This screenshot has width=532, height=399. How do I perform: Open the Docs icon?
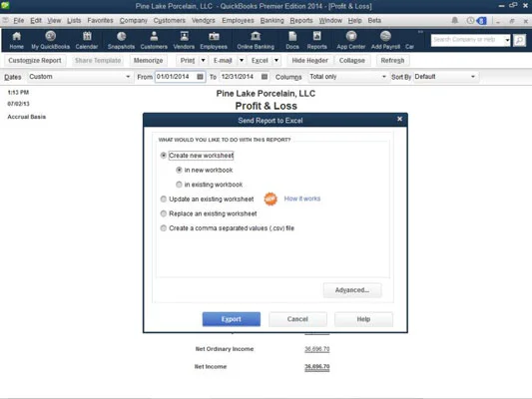pyautogui.click(x=292, y=40)
